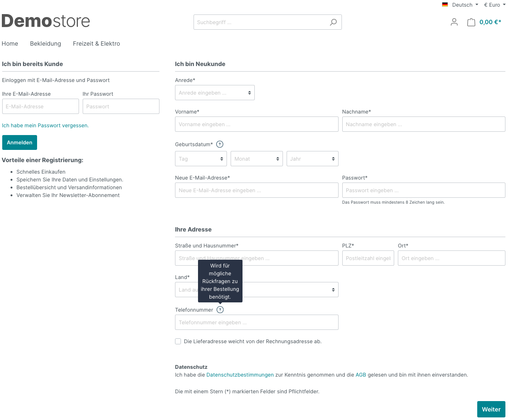Focus the login Passwort field

[121, 106]
